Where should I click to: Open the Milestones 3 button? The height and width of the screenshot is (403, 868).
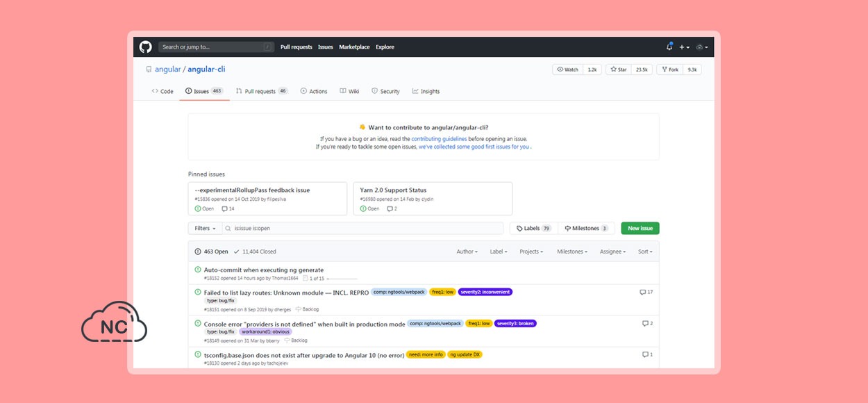[x=586, y=229]
